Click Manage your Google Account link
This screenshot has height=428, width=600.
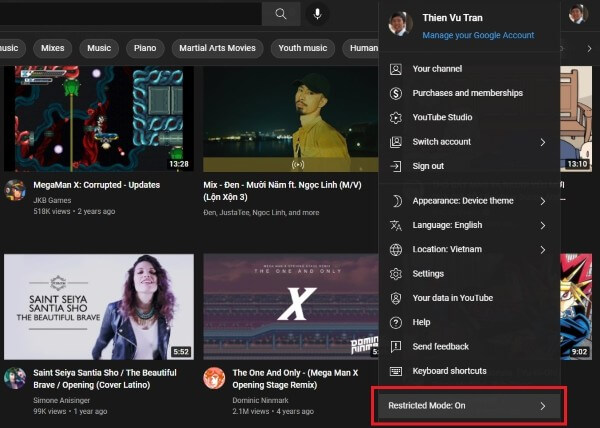click(477, 35)
